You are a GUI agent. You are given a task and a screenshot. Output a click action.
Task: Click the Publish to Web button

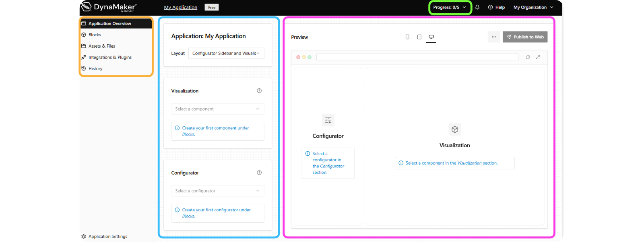(525, 37)
